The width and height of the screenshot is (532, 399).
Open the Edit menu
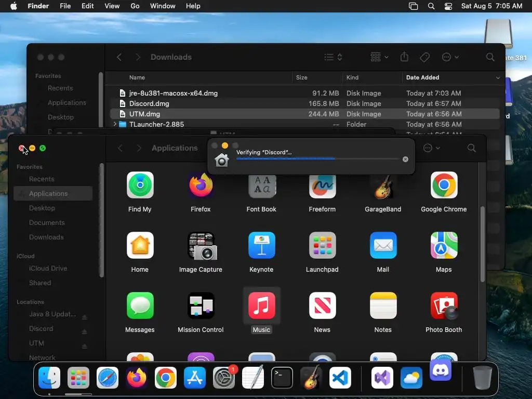(87, 6)
